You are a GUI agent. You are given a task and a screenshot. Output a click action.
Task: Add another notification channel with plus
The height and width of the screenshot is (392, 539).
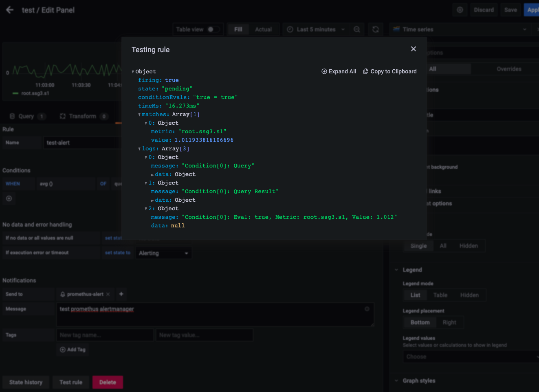click(121, 294)
